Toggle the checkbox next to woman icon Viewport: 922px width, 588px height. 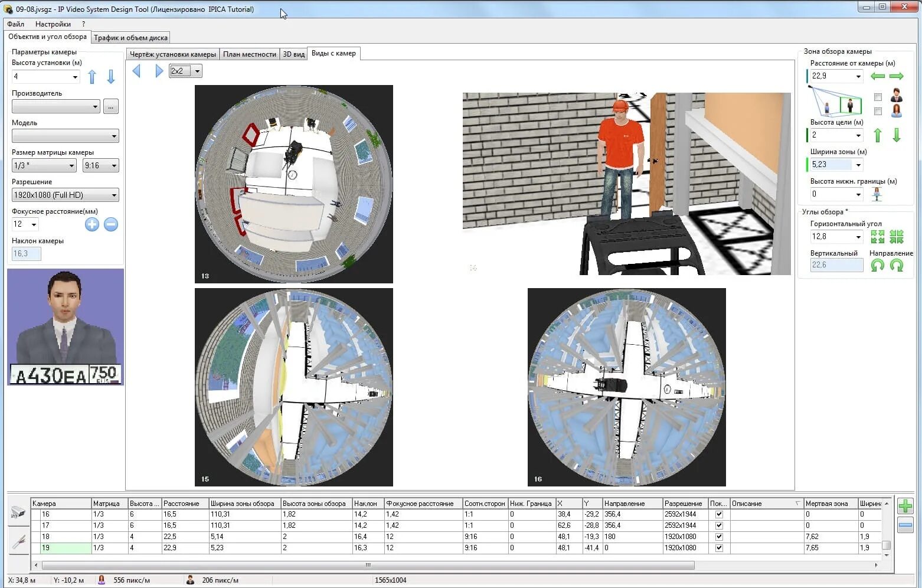tap(878, 111)
